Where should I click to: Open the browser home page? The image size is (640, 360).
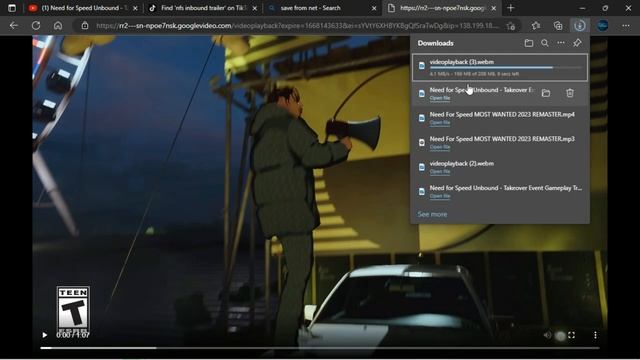(58, 25)
